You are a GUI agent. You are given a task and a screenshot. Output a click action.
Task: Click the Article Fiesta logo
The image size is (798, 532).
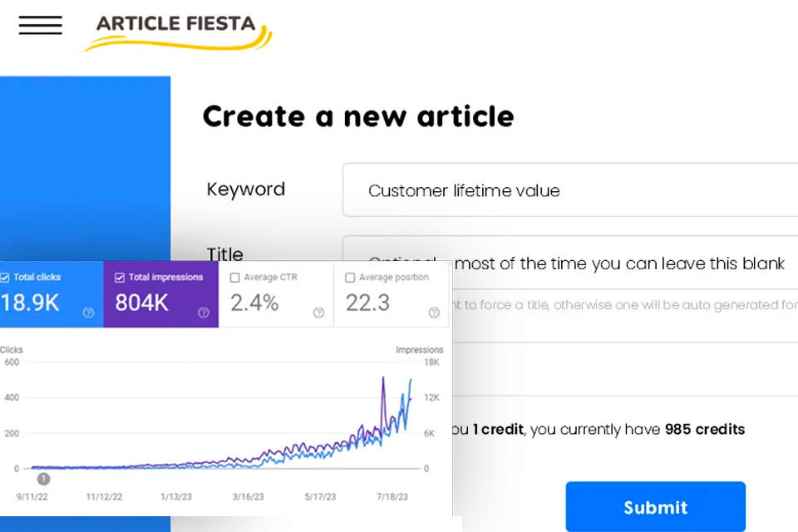(x=178, y=31)
